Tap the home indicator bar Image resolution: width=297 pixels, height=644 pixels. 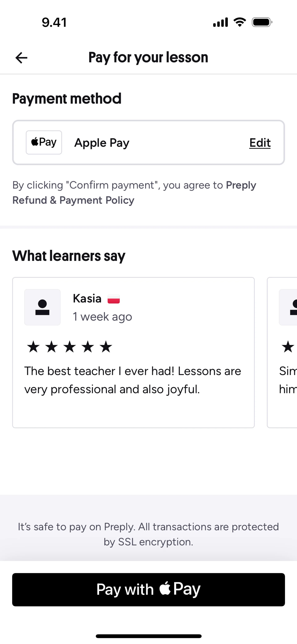tap(148, 636)
